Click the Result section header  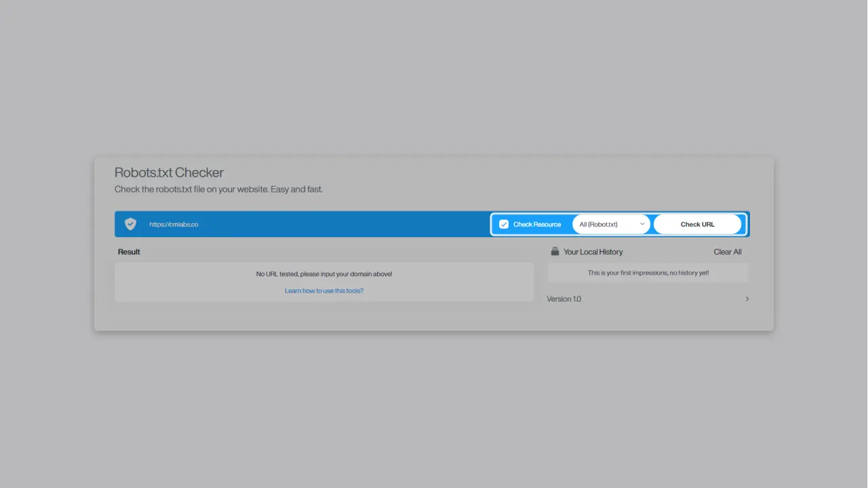pos(129,251)
